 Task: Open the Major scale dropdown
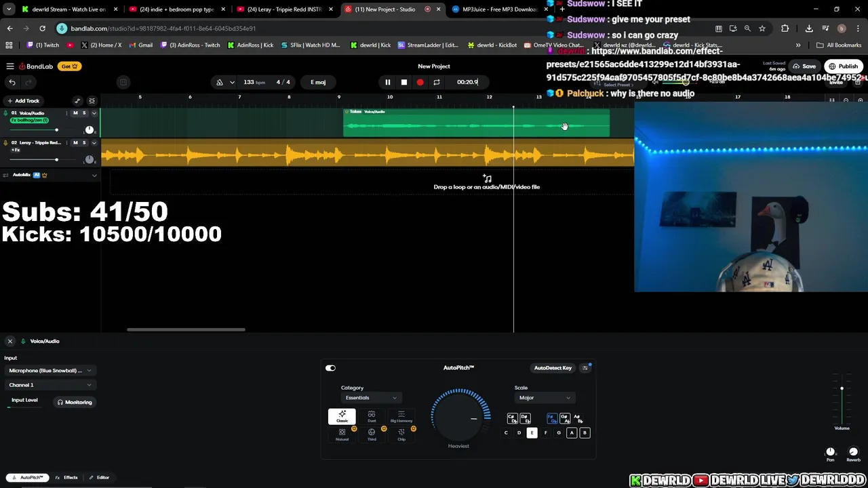[545, 398]
